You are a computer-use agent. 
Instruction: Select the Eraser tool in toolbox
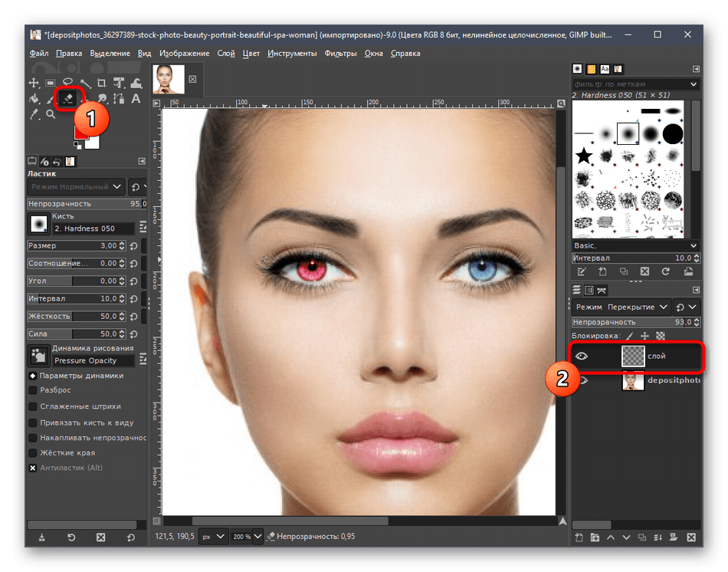tap(67, 99)
